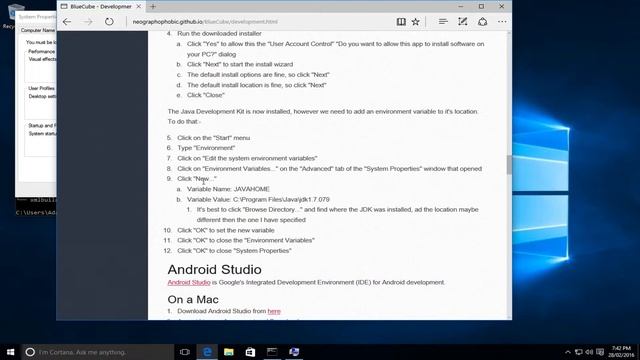Show hidden system tray icons
The height and width of the screenshot is (360, 640).
tap(567, 352)
